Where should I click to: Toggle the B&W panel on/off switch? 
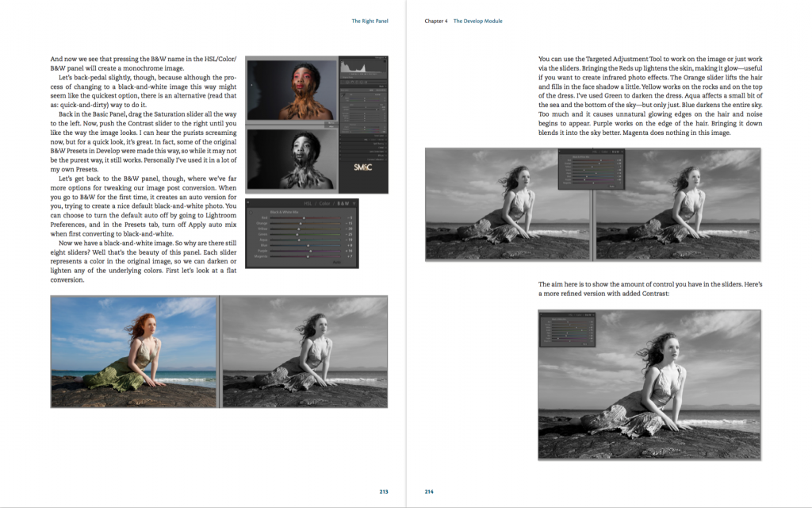click(x=340, y=139)
